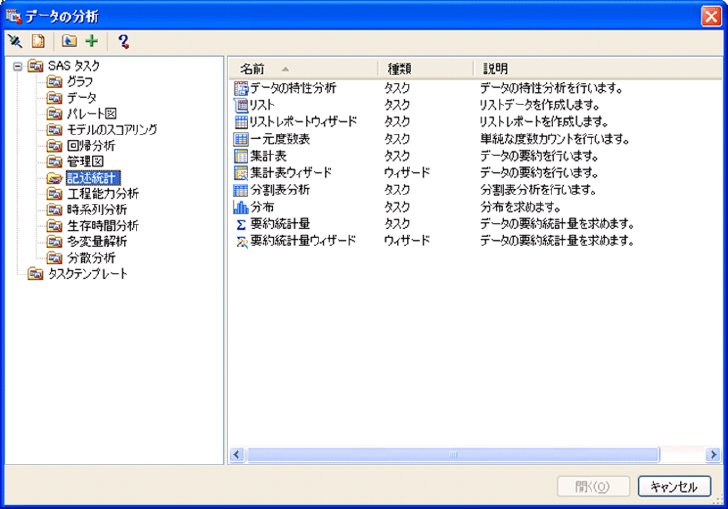728x509 pixels.
Task: Click the リスト task icon
Action: tap(241, 105)
